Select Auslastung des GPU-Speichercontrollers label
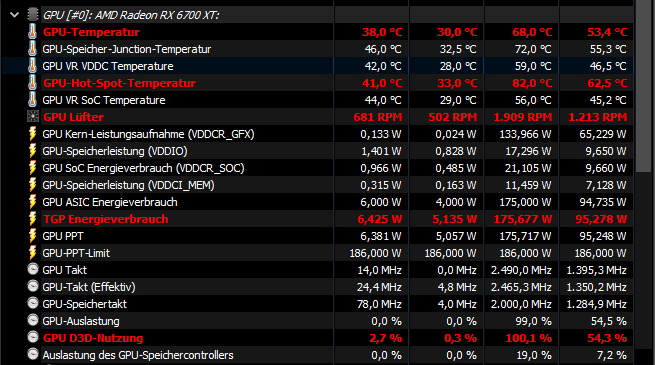This screenshot has width=655, height=365. [x=138, y=355]
